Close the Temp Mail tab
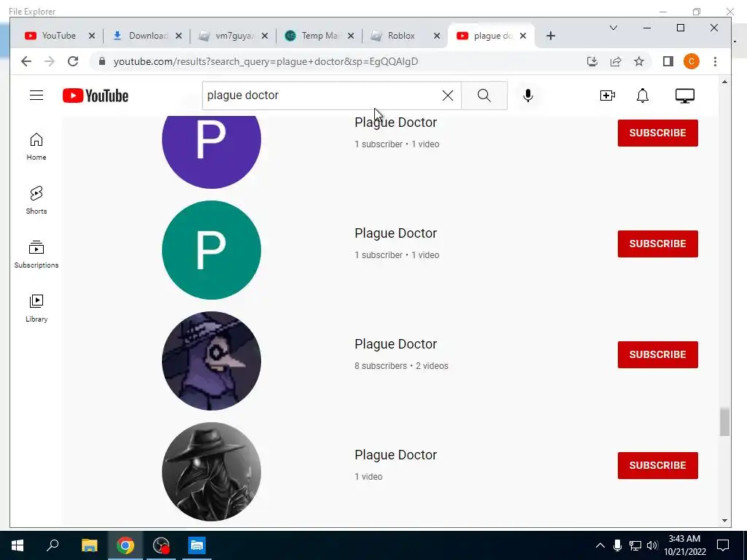The width and height of the screenshot is (747, 560). click(x=351, y=36)
